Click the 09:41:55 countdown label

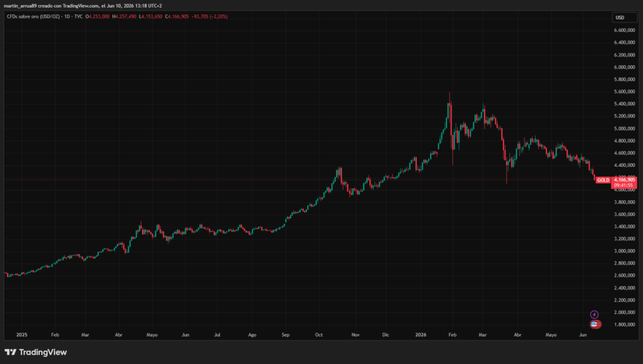click(x=624, y=185)
